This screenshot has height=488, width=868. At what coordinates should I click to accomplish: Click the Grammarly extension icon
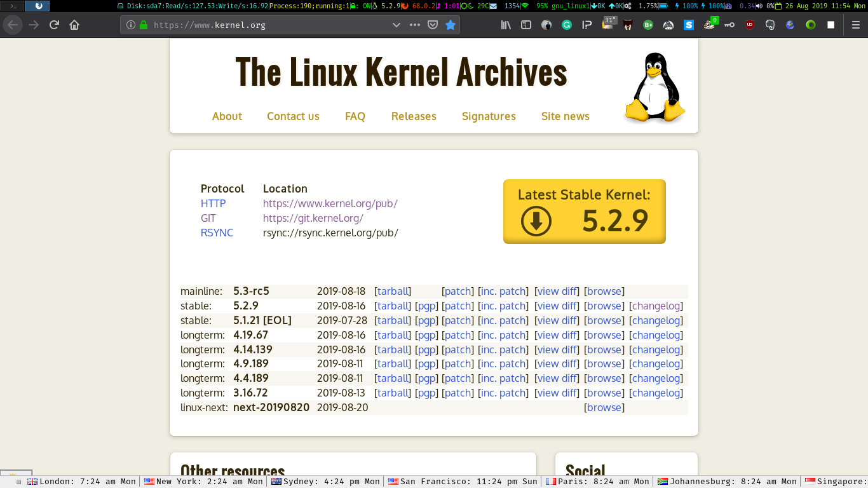pos(567,25)
